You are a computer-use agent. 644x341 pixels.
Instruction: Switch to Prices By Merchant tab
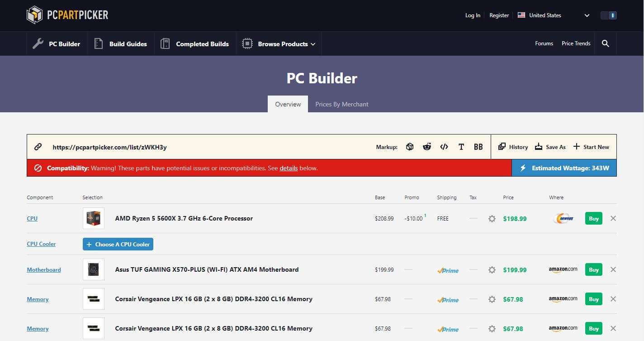coord(342,104)
